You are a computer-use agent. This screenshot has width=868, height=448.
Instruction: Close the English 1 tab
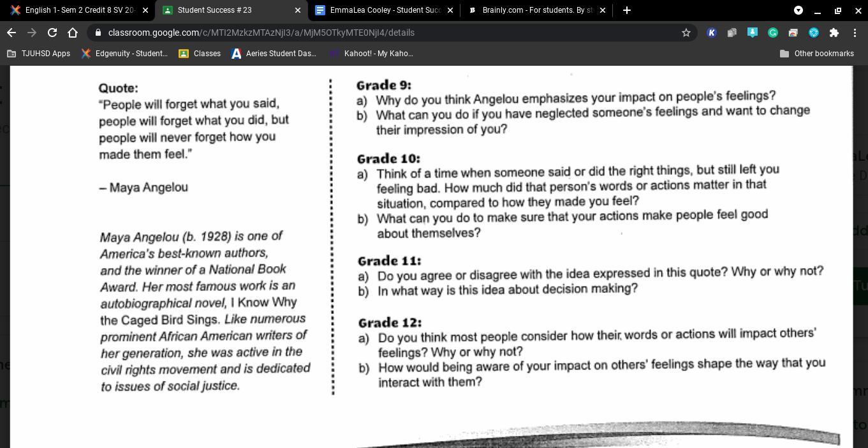(145, 10)
